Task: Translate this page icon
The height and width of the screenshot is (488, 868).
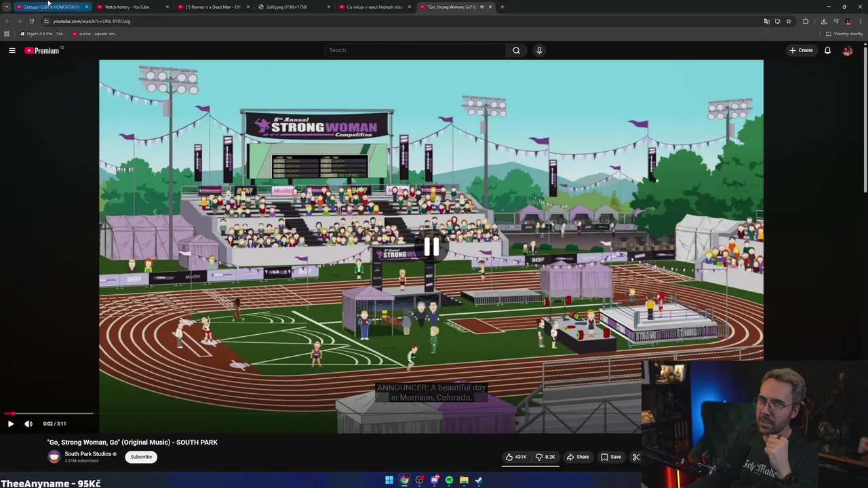Action: (x=766, y=21)
